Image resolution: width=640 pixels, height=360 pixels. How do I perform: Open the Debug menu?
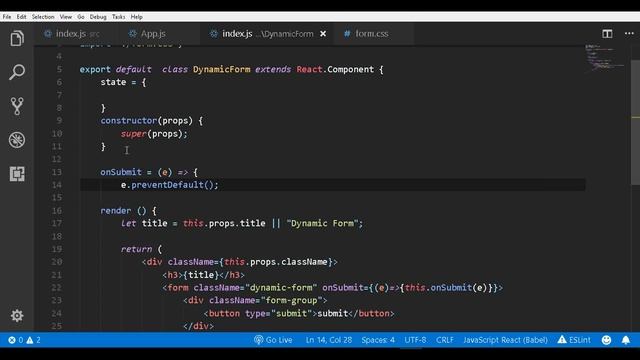tap(98, 17)
